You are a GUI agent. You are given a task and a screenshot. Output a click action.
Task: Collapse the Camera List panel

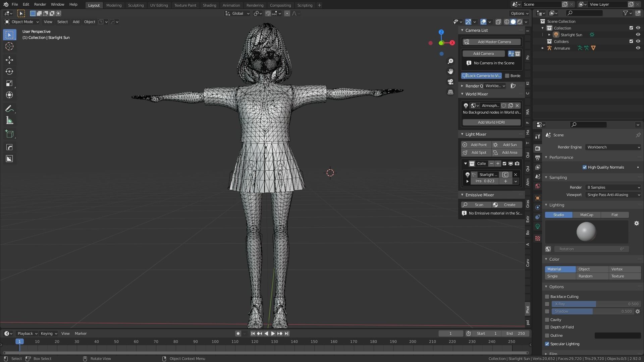pyautogui.click(x=462, y=30)
